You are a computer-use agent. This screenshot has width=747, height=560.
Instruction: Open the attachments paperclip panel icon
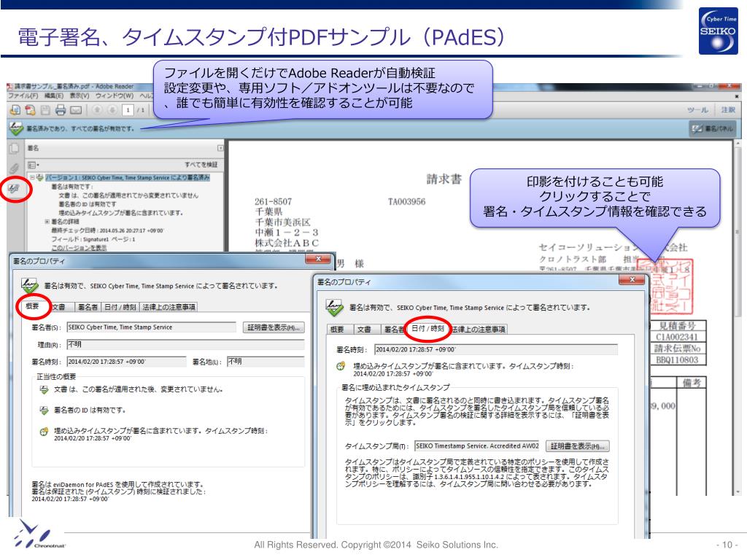point(15,168)
